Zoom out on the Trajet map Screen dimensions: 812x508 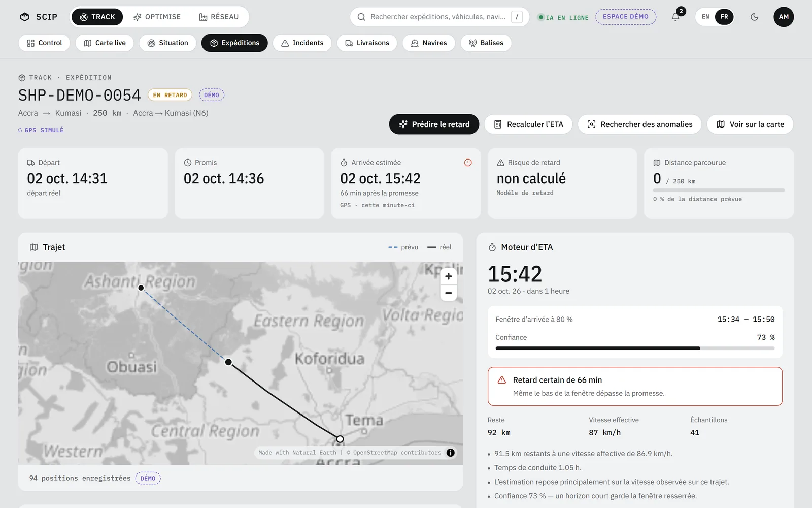point(449,293)
